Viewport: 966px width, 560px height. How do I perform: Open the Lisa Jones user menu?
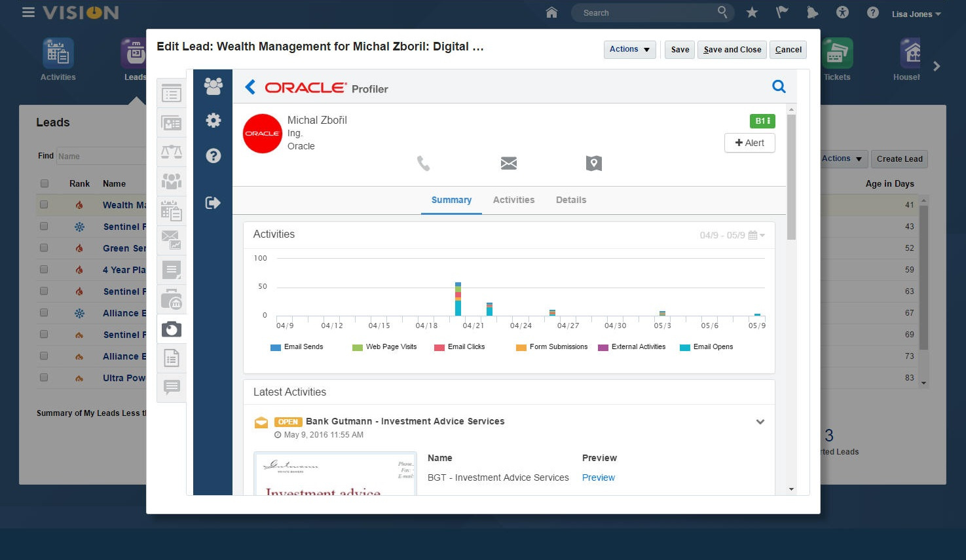pos(916,13)
